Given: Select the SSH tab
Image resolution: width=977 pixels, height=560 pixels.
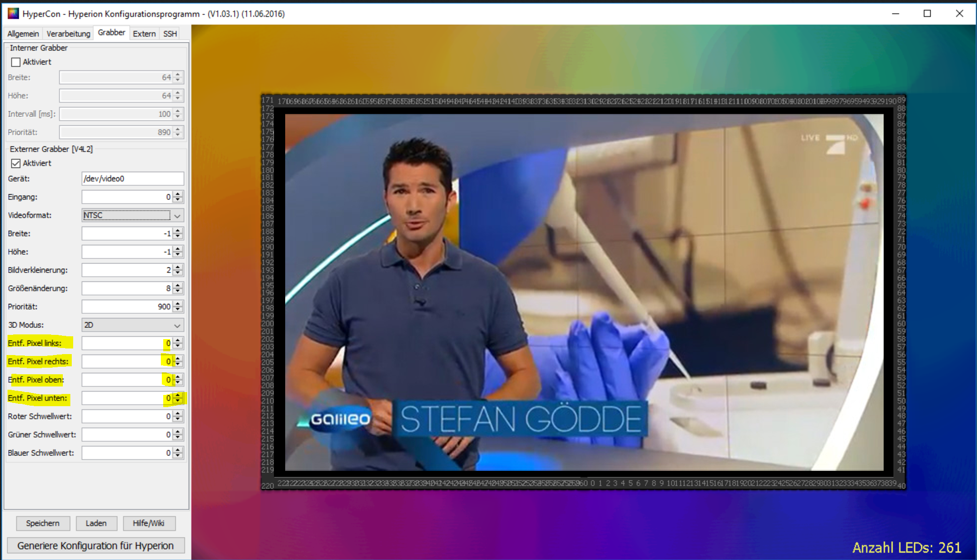Looking at the screenshot, I should pyautogui.click(x=170, y=34).
